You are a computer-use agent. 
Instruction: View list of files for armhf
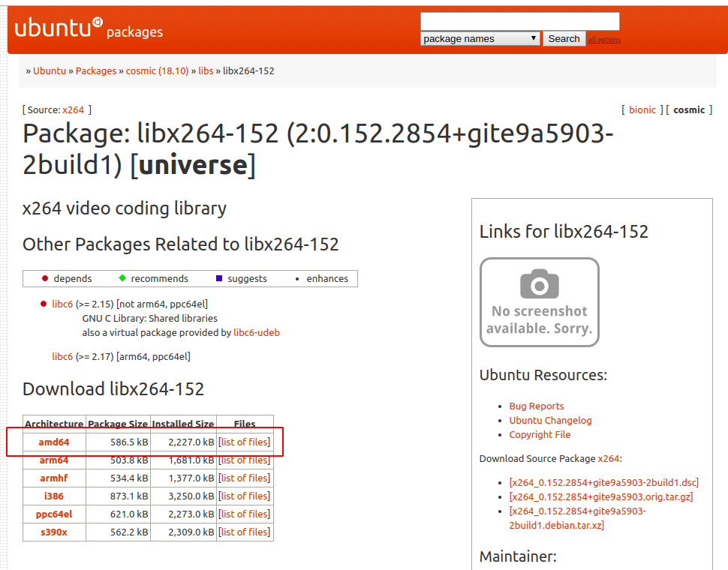245,478
